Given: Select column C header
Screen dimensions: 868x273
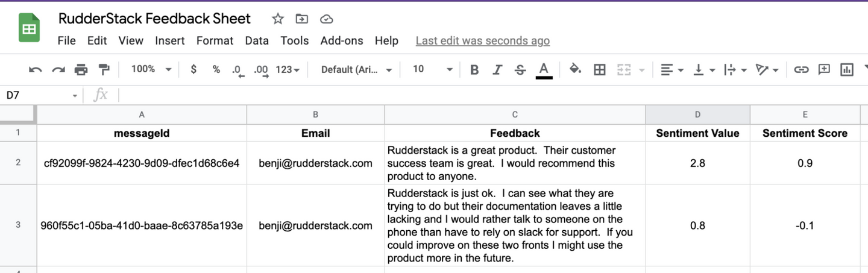Looking at the screenshot, I should [515, 115].
